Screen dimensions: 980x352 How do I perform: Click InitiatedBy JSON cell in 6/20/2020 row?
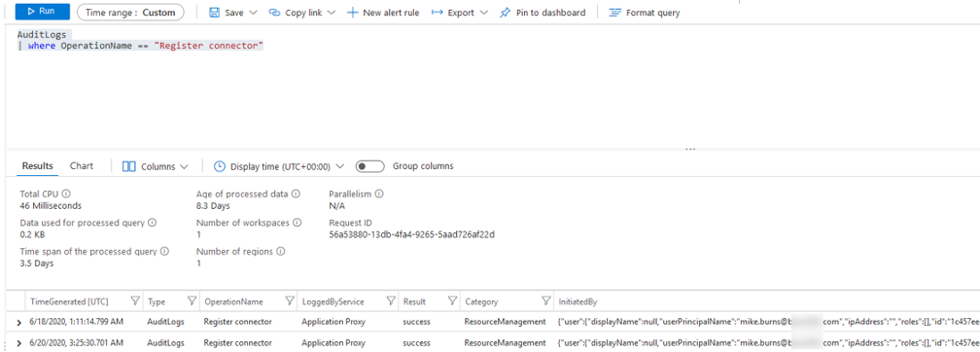click(768, 343)
